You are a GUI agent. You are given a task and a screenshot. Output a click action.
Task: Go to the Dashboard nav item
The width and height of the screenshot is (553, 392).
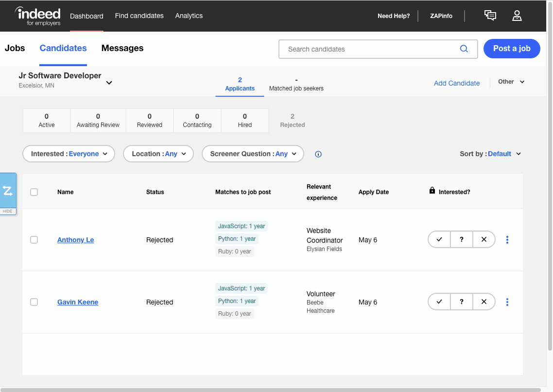click(x=86, y=16)
